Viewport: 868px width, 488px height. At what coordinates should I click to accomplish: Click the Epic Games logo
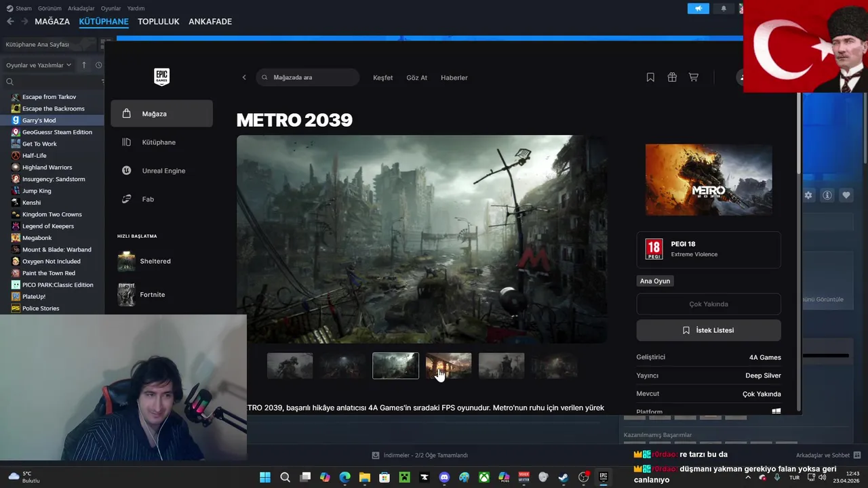[161, 77]
